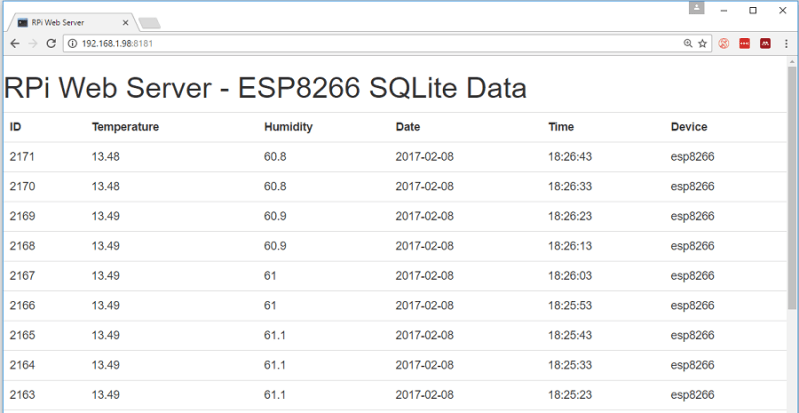This screenshot has width=799, height=413.
Task: Click the Humidity column header
Action: pyautogui.click(x=288, y=127)
